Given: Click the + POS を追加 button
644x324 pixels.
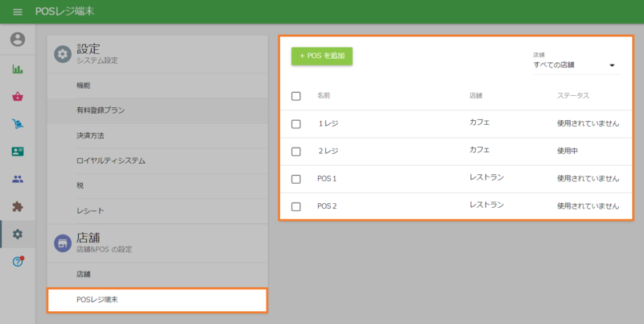Looking at the screenshot, I should click(322, 56).
